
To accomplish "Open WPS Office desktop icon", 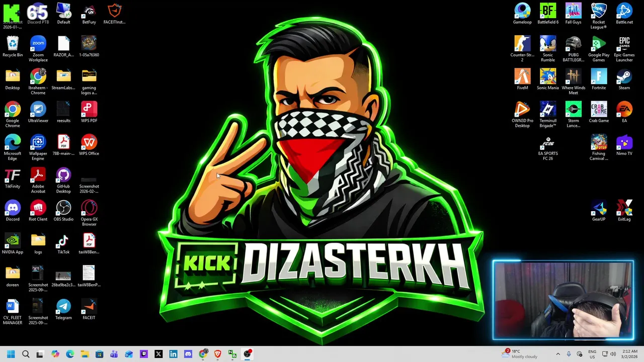I will click(89, 145).
